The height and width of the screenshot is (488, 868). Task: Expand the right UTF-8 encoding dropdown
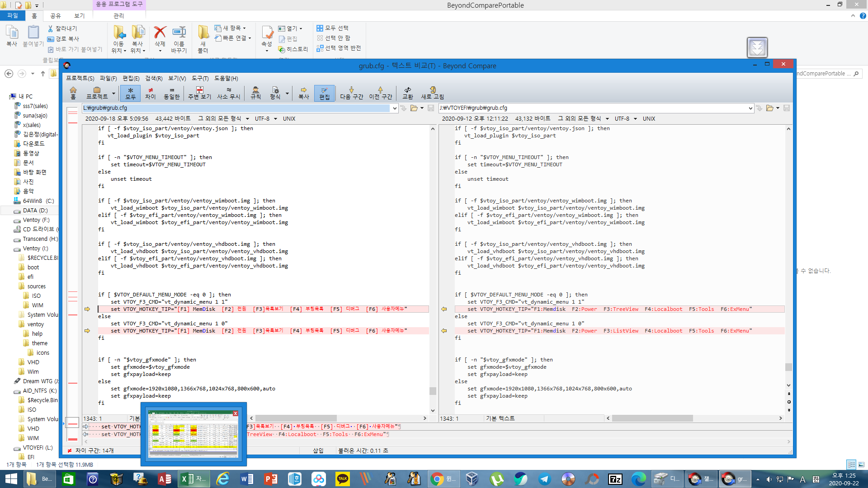coord(635,119)
